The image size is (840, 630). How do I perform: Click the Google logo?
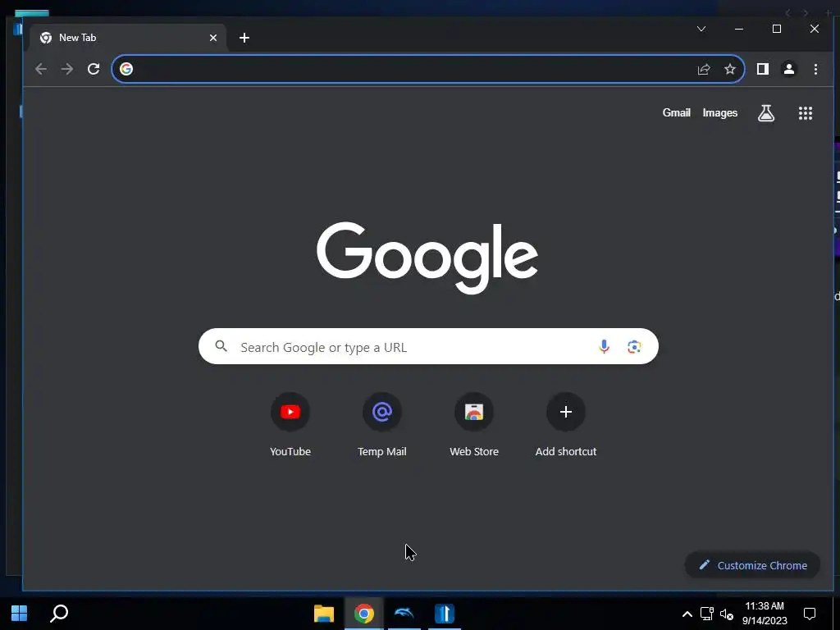(427, 258)
